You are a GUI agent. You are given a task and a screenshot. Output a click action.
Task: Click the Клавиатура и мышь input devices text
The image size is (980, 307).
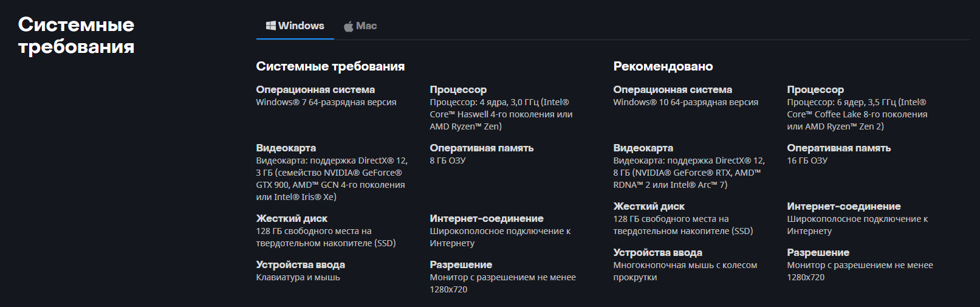tap(298, 277)
